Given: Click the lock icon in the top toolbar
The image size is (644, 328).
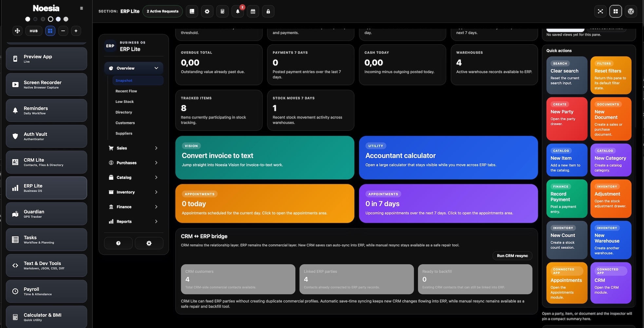Looking at the screenshot, I should coord(268,11).
